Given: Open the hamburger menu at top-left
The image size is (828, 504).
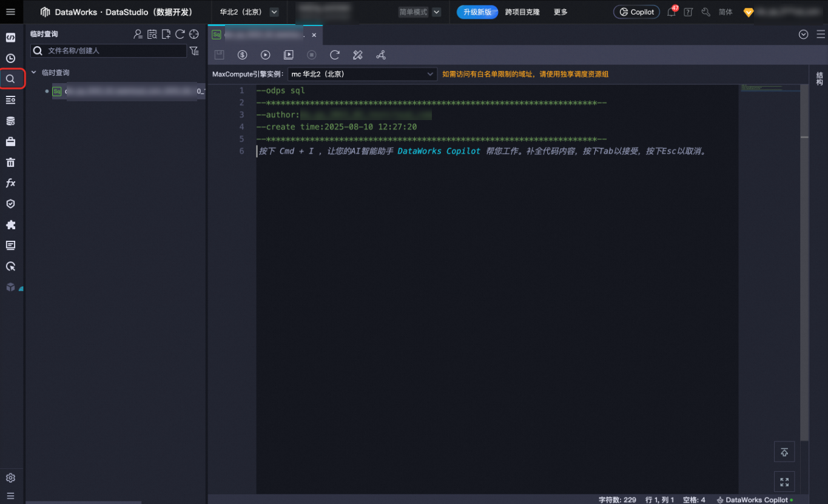Looking at the screenshot, I should [x=10, y=12].
